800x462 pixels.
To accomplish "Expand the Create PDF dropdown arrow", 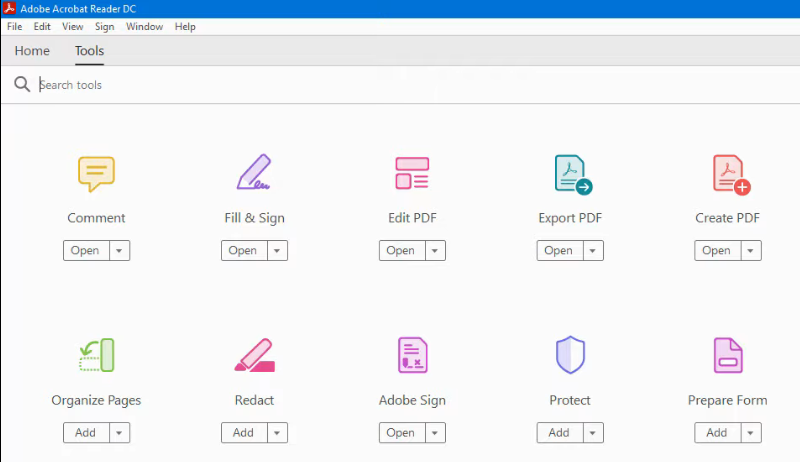I will 751,250.
